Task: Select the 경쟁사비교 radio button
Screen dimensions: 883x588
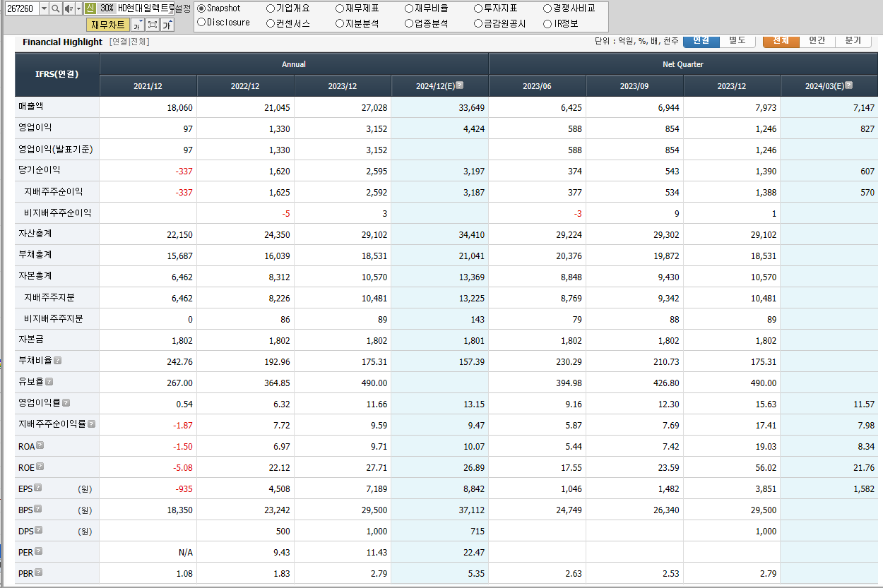Action: click(547, 8)
